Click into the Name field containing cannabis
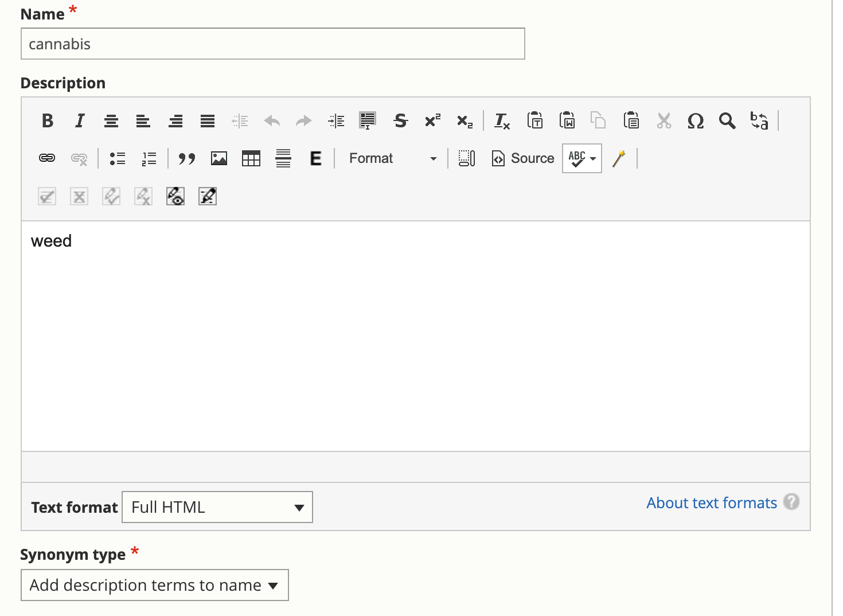Image resolution: width=843 pixels, height=616 pixels. tap(273, 44)
